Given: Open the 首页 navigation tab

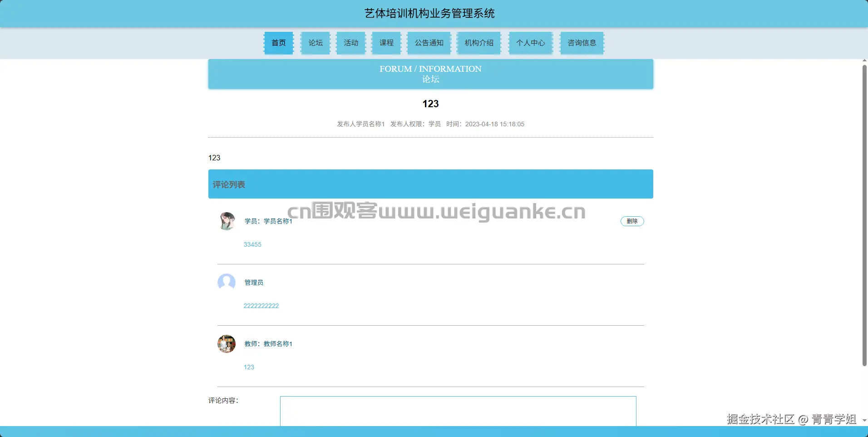Looking at the screenshot, I should [279, 43].
